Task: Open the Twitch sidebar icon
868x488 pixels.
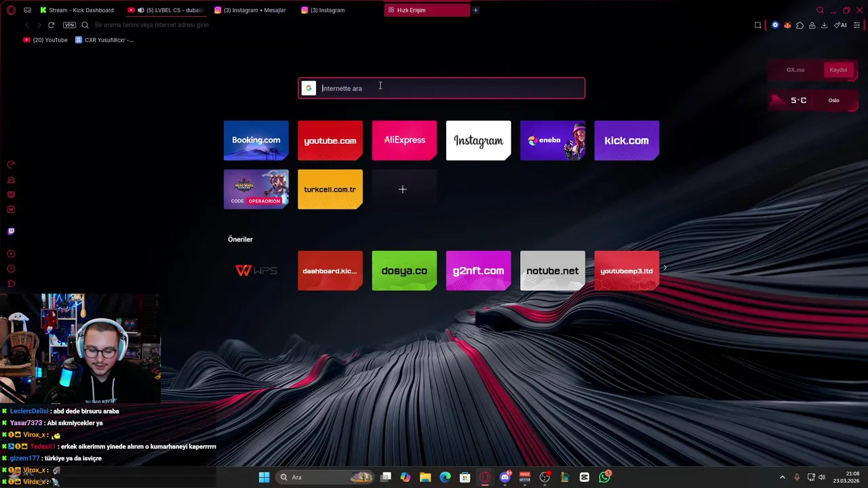Action: 11,231
